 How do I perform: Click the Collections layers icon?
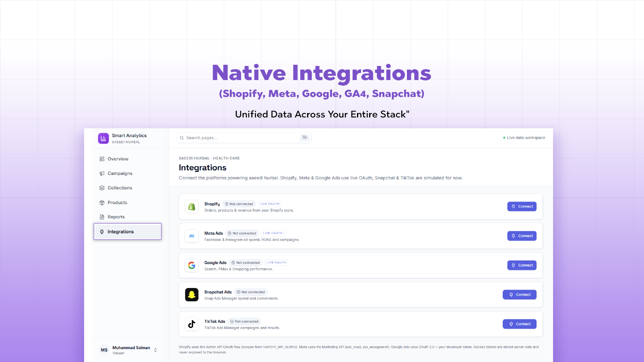pos(102,188)
